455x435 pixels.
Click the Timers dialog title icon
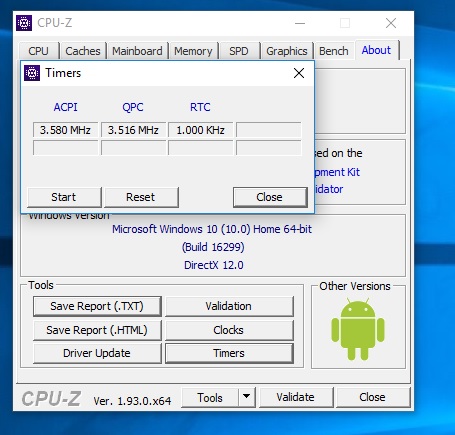click(x=32, y=73)
